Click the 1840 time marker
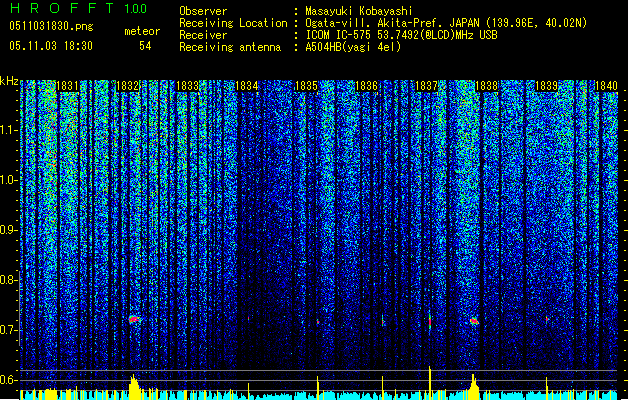The height and width of the screenshot is (400, 629). pyautogui.click(x=606, y=86)
